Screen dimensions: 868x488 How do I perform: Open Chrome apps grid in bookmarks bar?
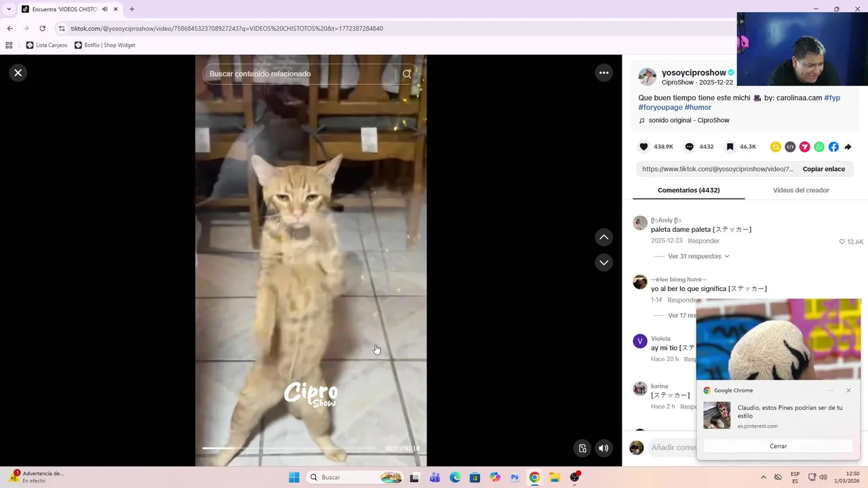[9, 45]
